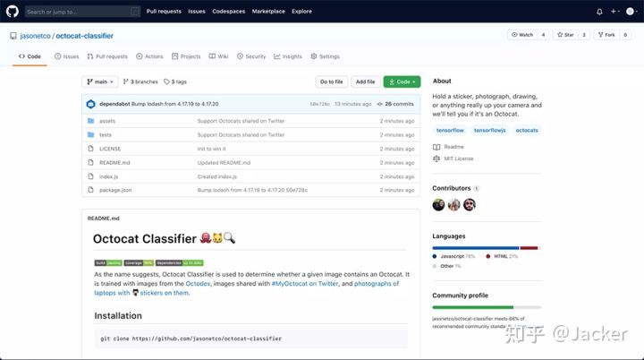Switch to the Security tab

coord(251,56)
